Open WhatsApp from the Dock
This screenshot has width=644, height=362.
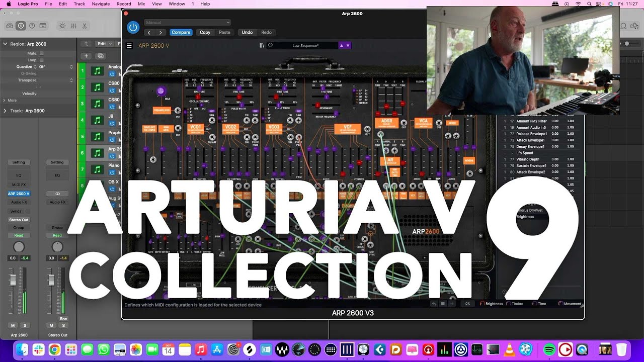tap(104, 349)
